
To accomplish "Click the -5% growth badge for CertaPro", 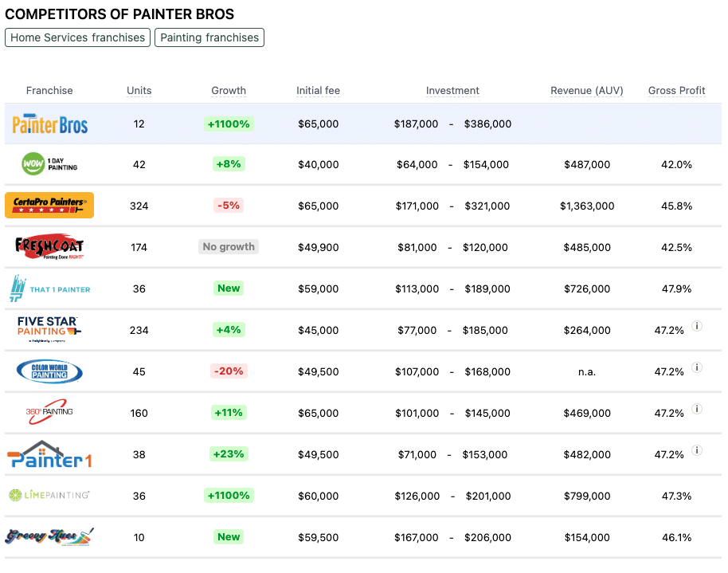I will tap(229, 206).
